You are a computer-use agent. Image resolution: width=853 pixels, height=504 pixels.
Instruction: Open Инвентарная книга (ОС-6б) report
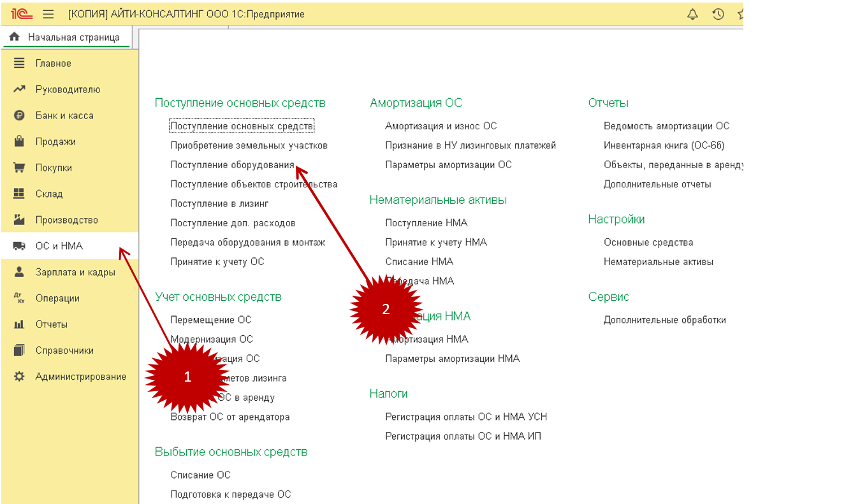click(664, 145)
